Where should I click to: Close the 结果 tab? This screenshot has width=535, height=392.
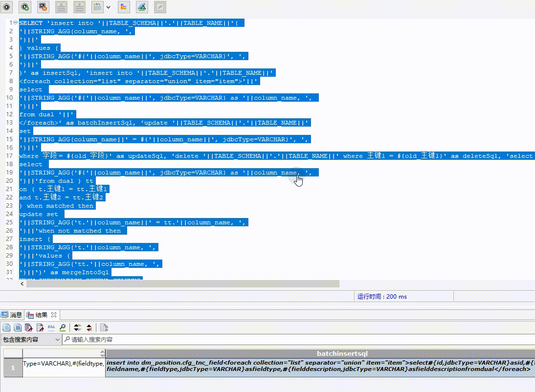point(54,315)
